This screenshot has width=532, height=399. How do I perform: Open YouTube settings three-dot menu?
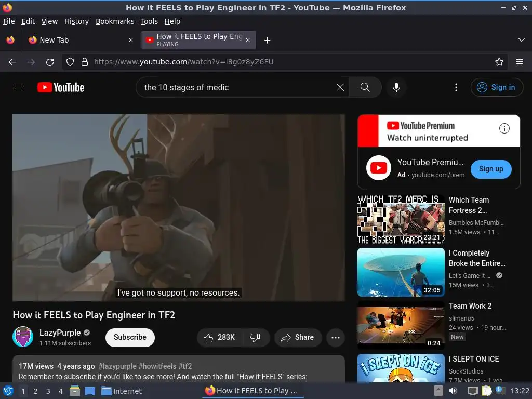(456, 87)
